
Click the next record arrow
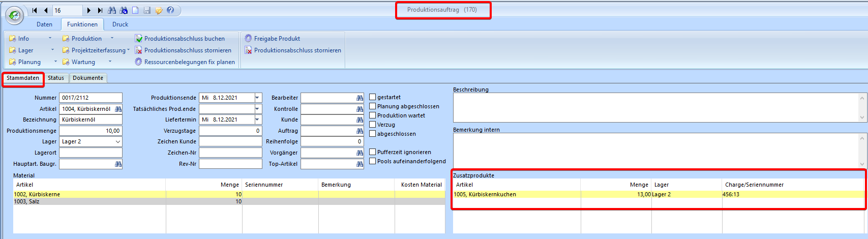(x=89, y=10)
